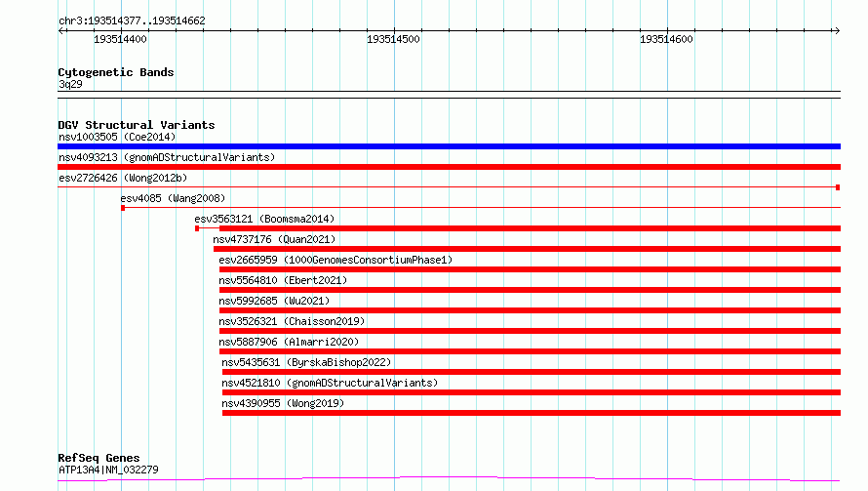Click the 193514600 ruler label
This screenshot has width=868, height=491.
[x=666, y=39]
